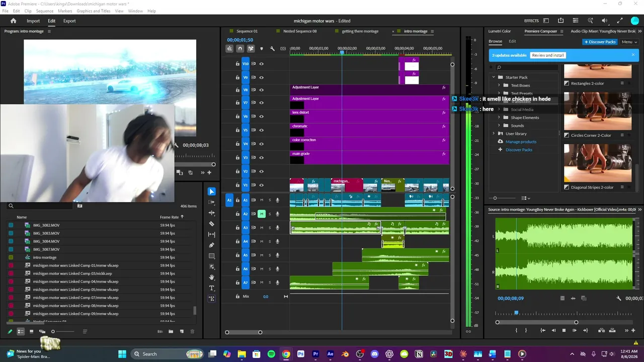The width and height of the screenshot is (644, 362).
Task: Open Google Chrome from the taskbar
Action: tap(286, 354)
